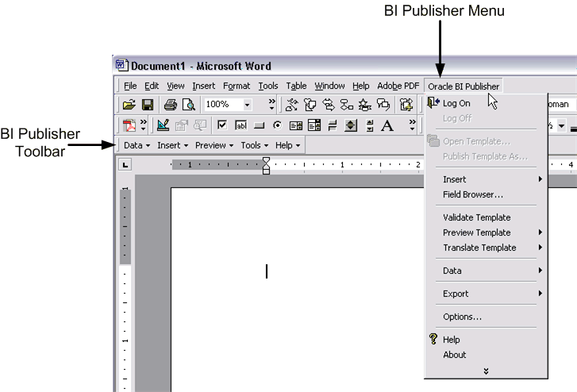This screenshot has height=392, width=577.
Task: Open the Preview Template submenu
Action: (486, 233)
